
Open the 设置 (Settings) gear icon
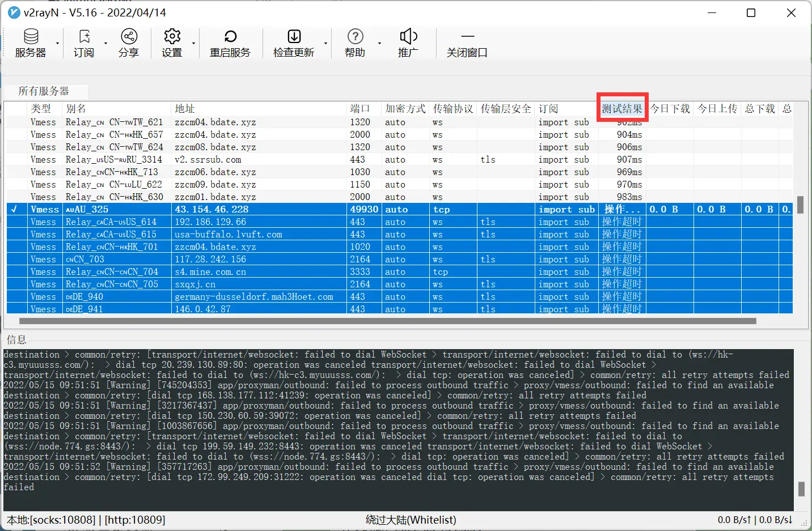(172, 43)
